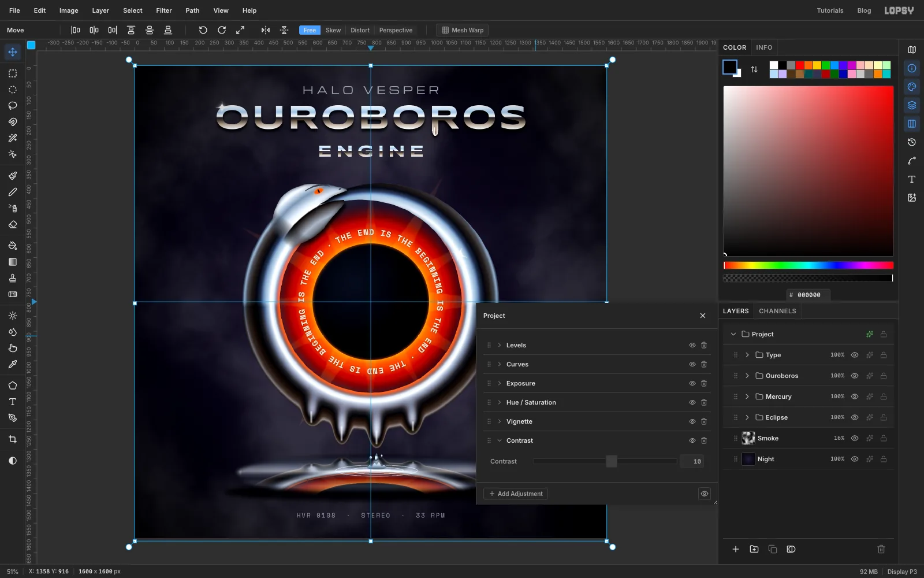Open the Layer menu
Image resolution: width=924 pixels, height=578 pixels.
[x=100, y=10]
